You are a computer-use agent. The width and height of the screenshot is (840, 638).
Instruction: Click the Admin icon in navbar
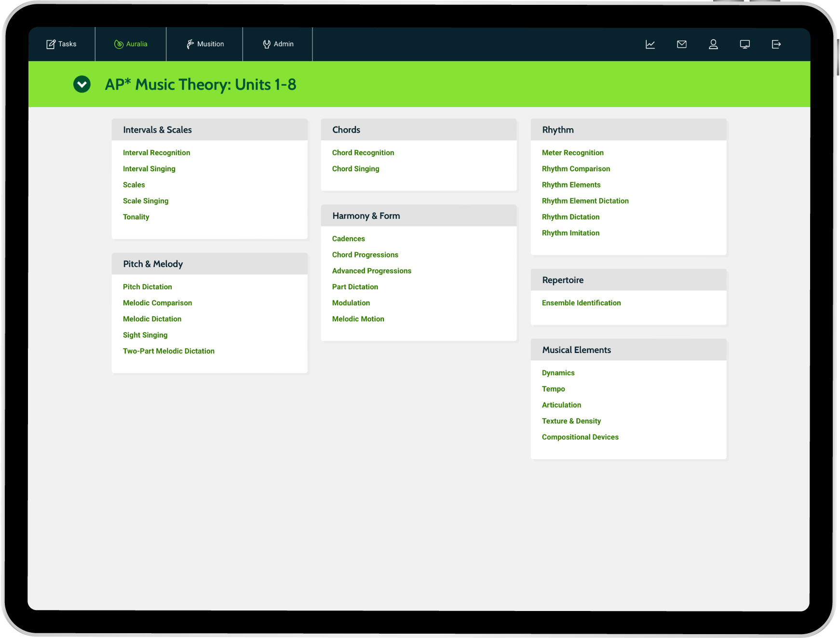(267, 44)
